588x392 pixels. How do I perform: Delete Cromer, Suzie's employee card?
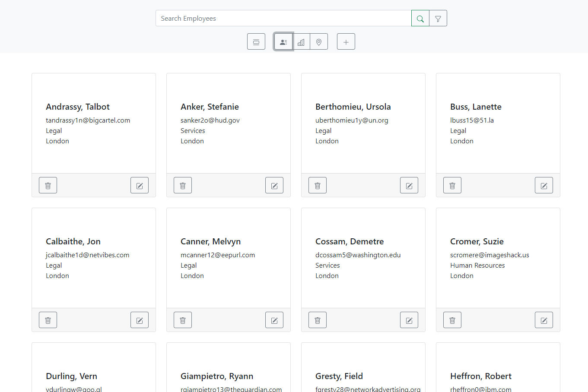tap(452, 319)
